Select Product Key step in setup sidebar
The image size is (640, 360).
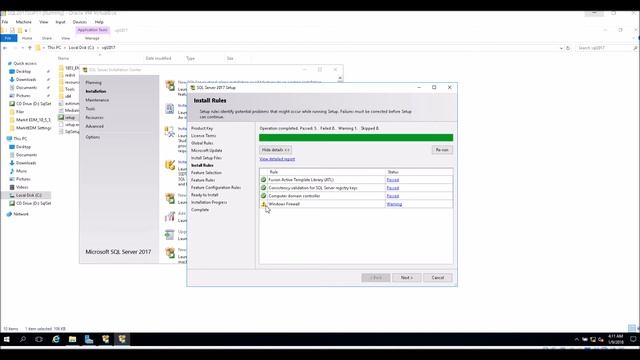pos(202,128)
